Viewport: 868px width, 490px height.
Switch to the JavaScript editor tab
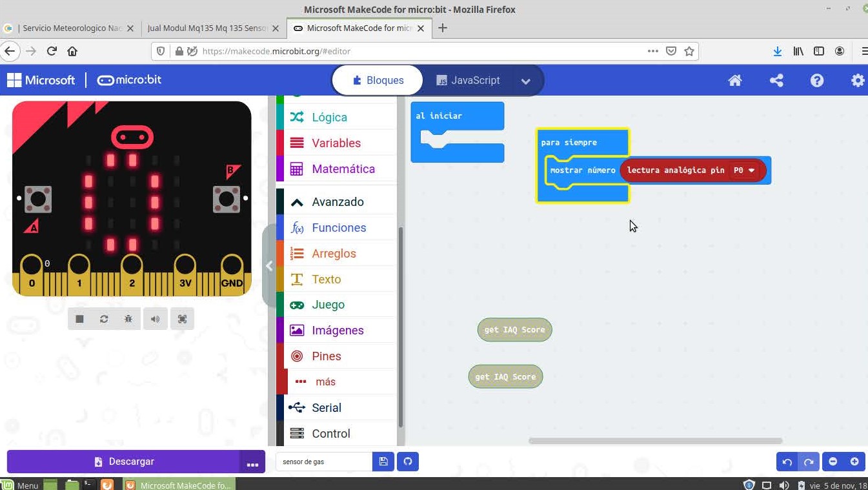pos(468,81)
